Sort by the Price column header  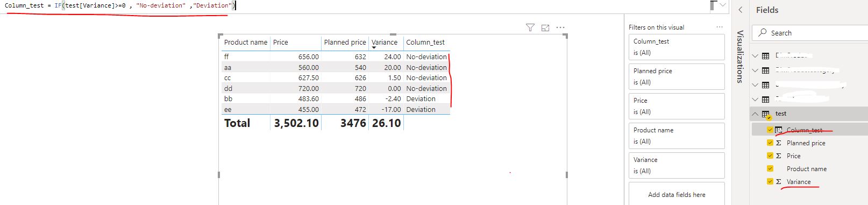click(x=280, y=42)
